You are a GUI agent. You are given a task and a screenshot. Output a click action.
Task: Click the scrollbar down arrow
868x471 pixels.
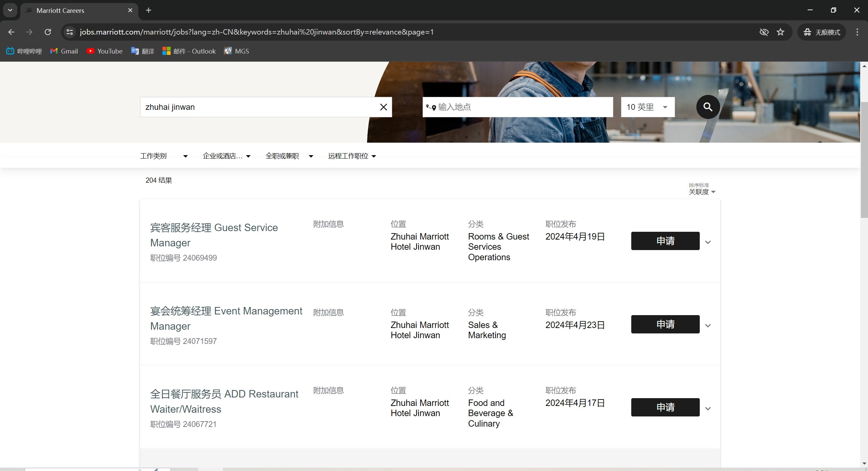point(864,463)
